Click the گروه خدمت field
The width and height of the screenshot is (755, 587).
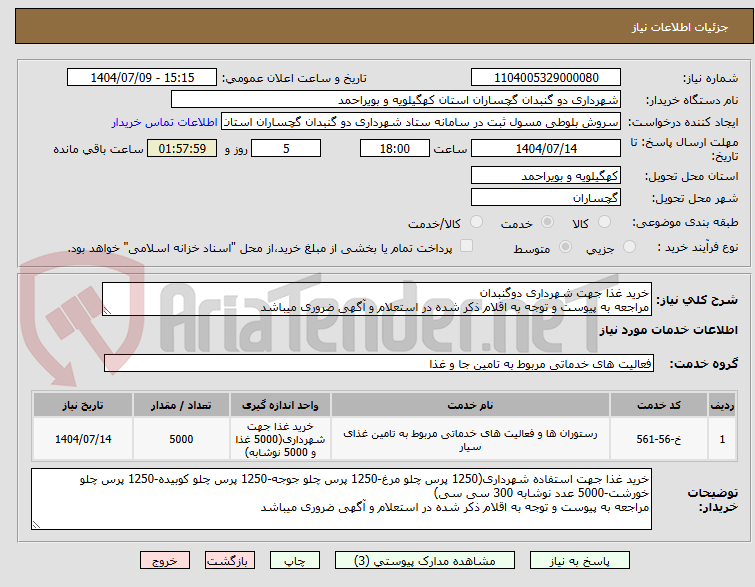click(379, 364)
